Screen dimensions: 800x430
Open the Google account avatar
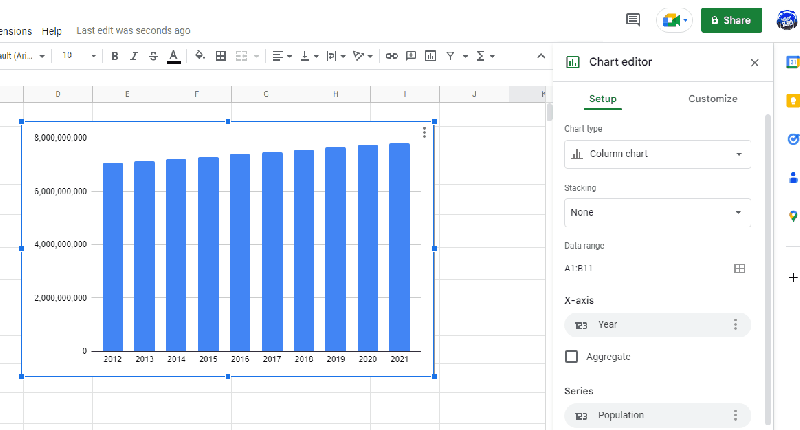pos(787,20)
